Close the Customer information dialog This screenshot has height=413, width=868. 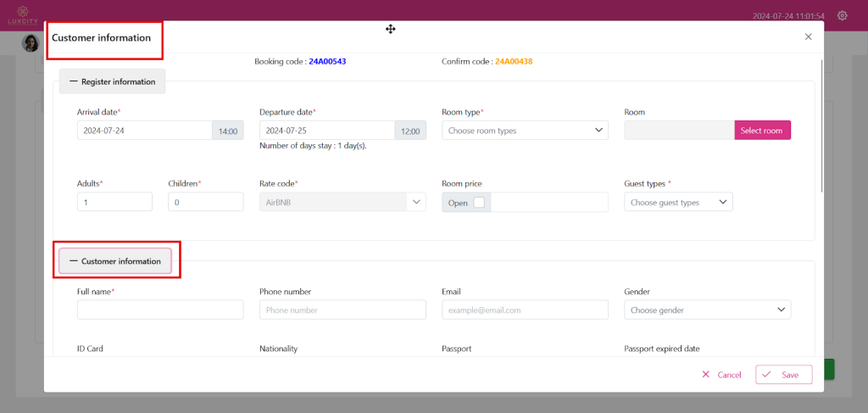coord(808,36)
